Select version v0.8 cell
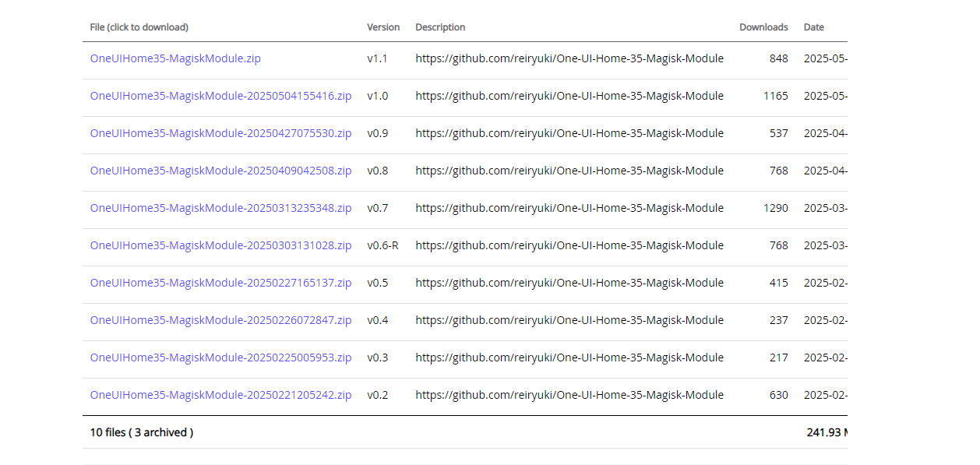 point(378,171)
